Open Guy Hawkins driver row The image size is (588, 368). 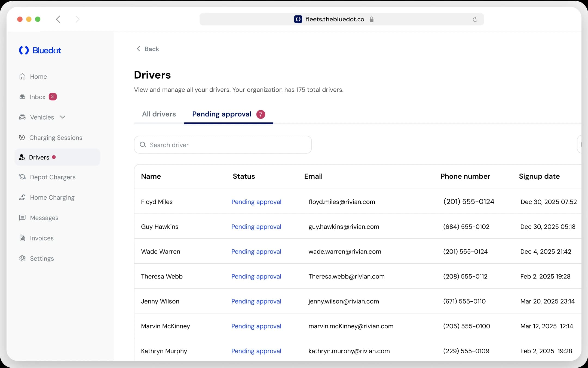click(358, 227)
